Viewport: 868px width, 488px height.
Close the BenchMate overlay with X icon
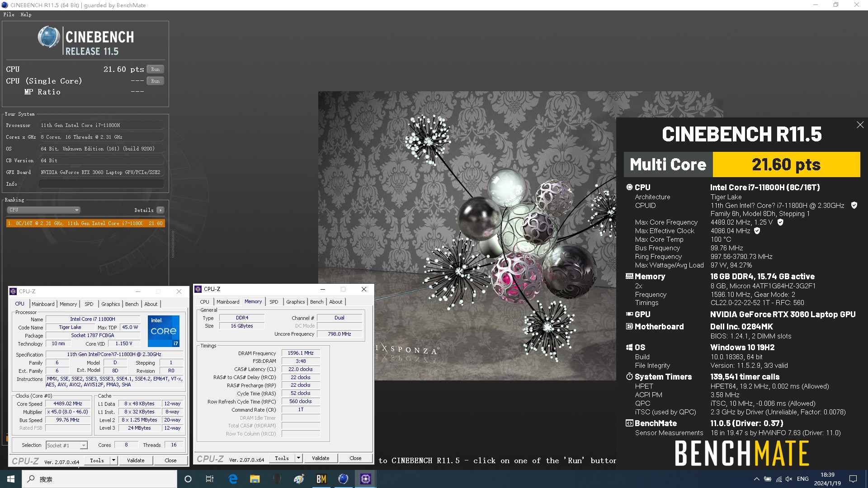pos(860,125)
